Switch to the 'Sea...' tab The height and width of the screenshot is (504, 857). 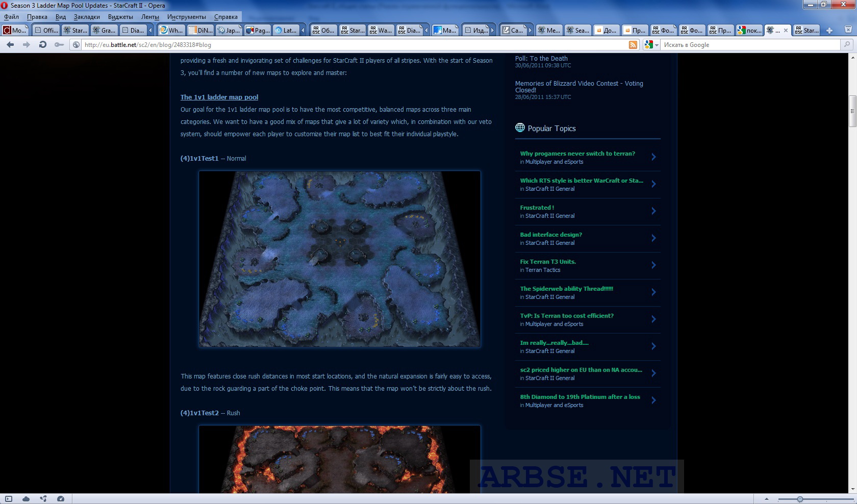578,31
